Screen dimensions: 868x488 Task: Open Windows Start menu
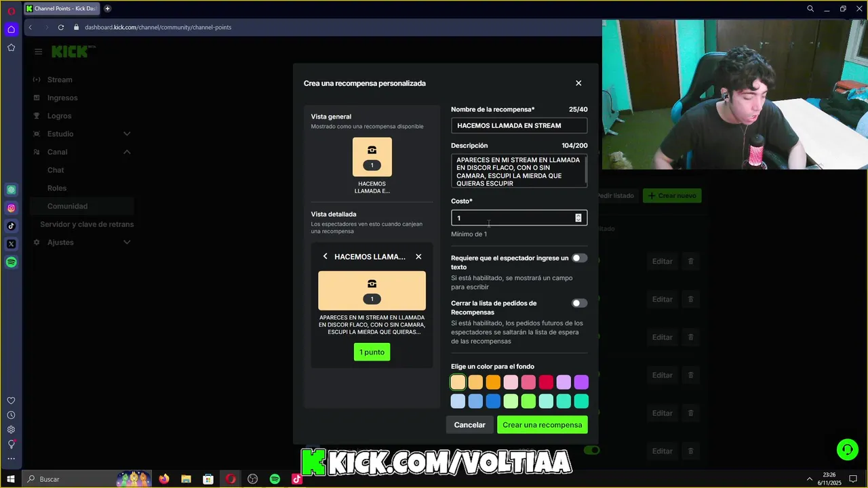tap(11, 479)
